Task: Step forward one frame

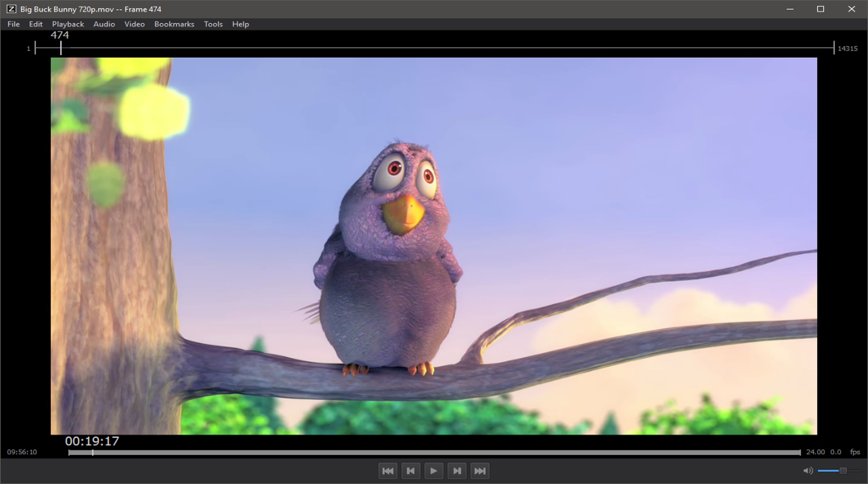Action: click(457, 471)
